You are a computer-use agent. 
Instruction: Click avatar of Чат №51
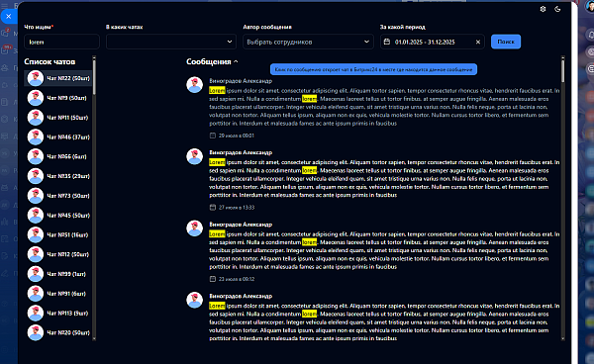[x=36, y=234]
